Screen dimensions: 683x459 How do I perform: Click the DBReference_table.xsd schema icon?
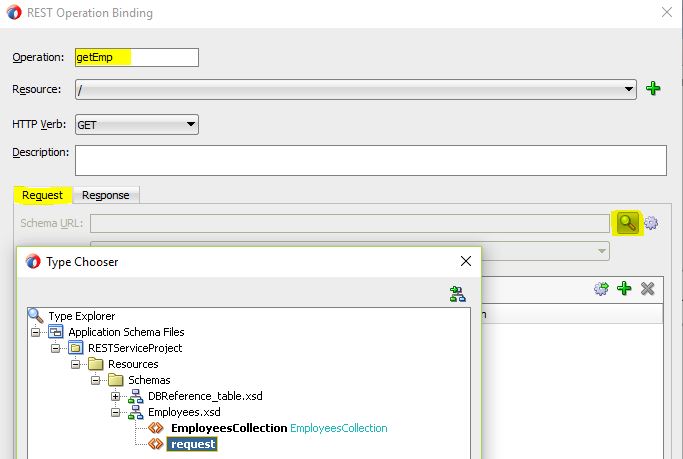pos(135,396)
